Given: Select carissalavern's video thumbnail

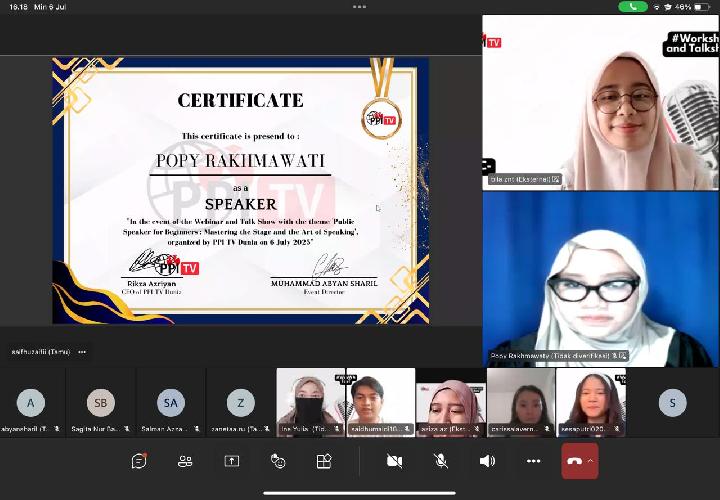Looking at the screenshot, I should [521, 402].
